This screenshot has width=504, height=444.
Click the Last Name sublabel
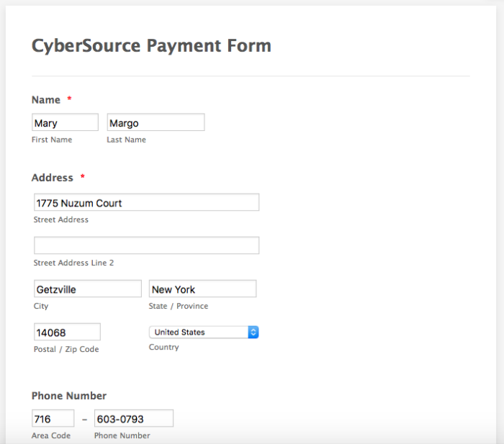click(126, 140)
